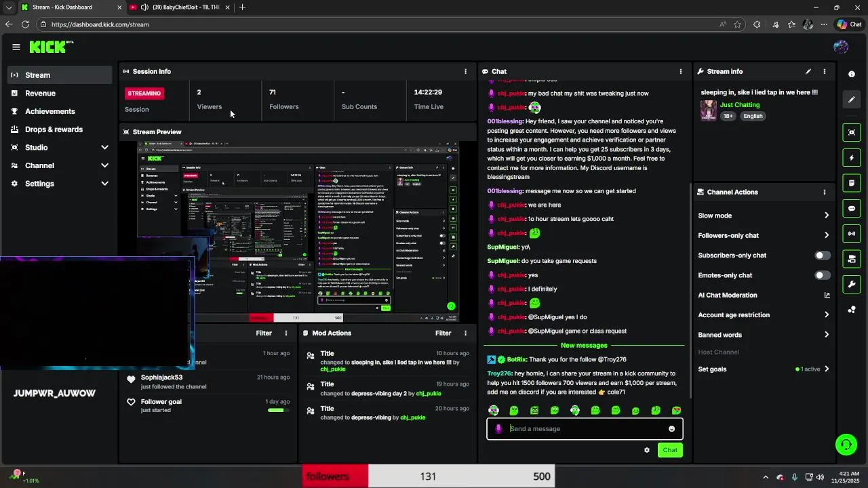Toggle the lightning bolt panel icon in right toolbar
868x488 pixels.
852,158
